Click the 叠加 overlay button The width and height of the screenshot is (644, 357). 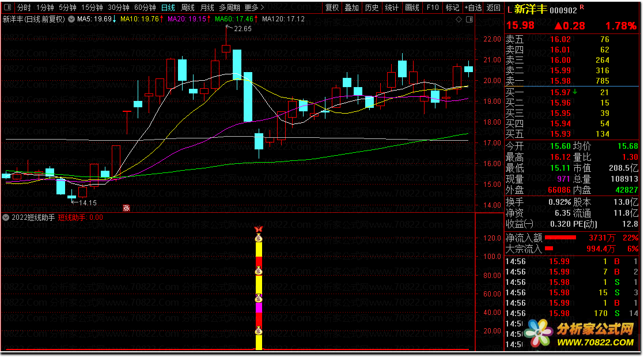click(351, 7)
